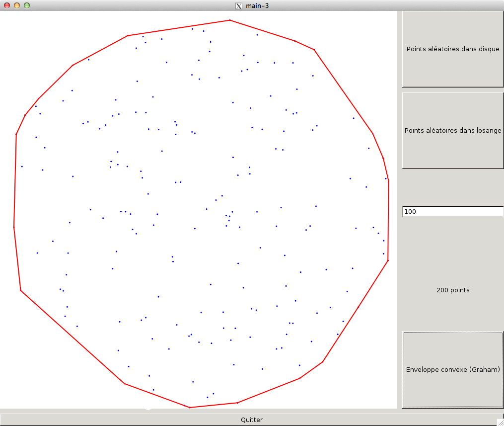Click the steep upper-right edge of the hull
The width and height of the screenshot is (504, 426).
343,91
